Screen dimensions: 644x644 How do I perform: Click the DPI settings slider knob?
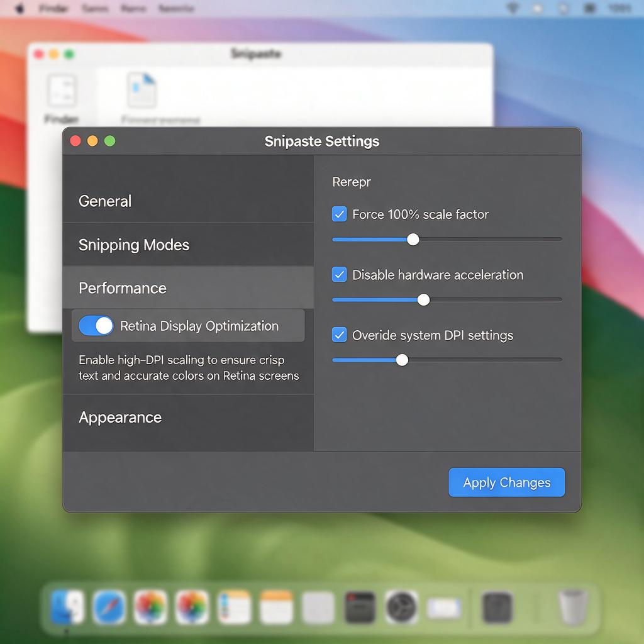pos(402,360)
